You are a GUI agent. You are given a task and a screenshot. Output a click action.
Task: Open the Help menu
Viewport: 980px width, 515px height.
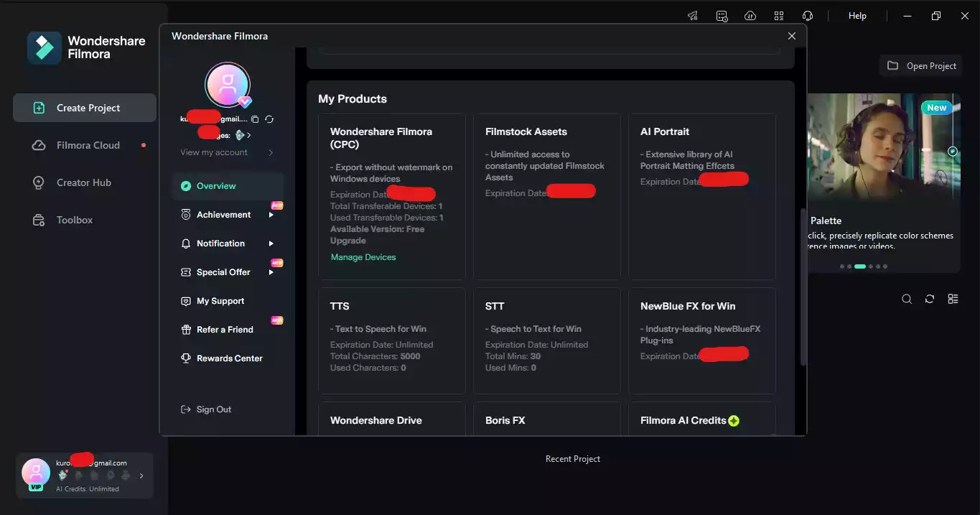tap(857, 16)
